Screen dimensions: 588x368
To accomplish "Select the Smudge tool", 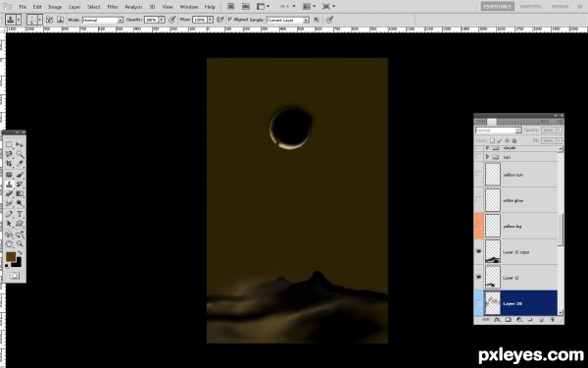I will [10, 203].
